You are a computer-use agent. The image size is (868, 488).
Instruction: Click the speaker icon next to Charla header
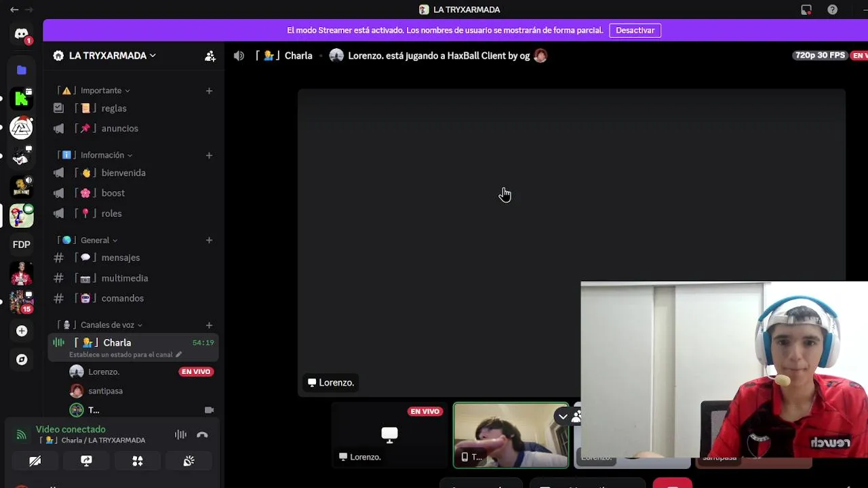click(239, 56)
